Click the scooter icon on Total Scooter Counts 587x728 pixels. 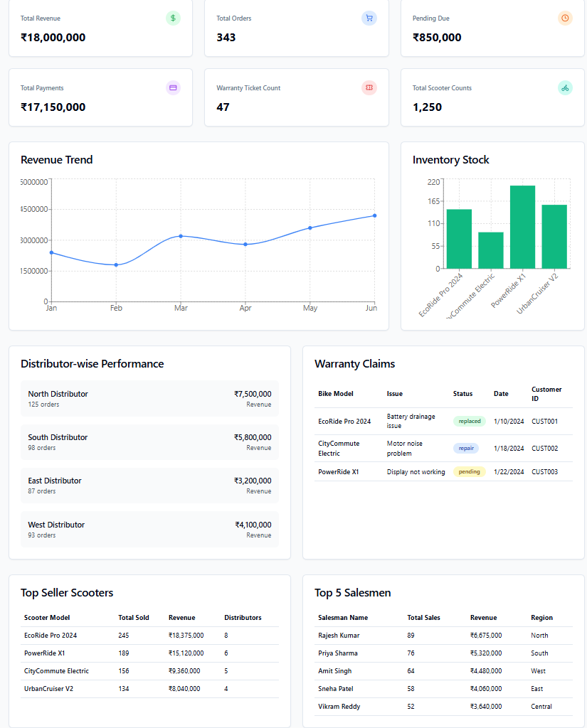click(565, 87)
